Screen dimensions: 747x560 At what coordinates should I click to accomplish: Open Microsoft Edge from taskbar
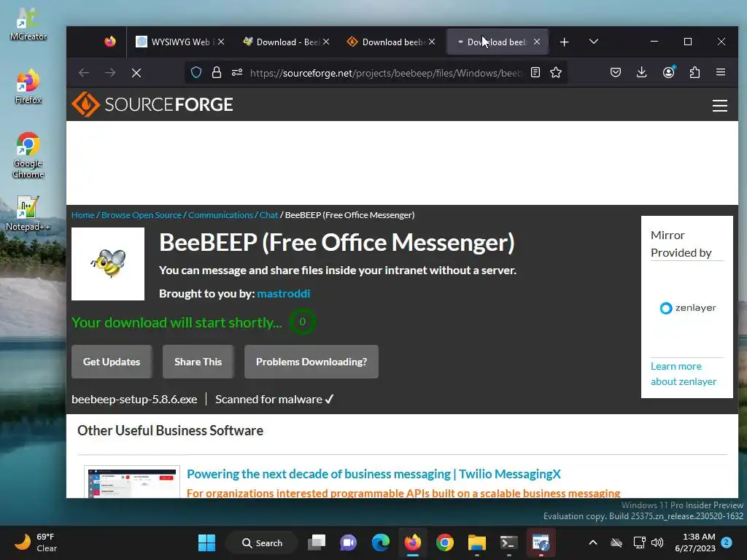click(x=380, y=542)
